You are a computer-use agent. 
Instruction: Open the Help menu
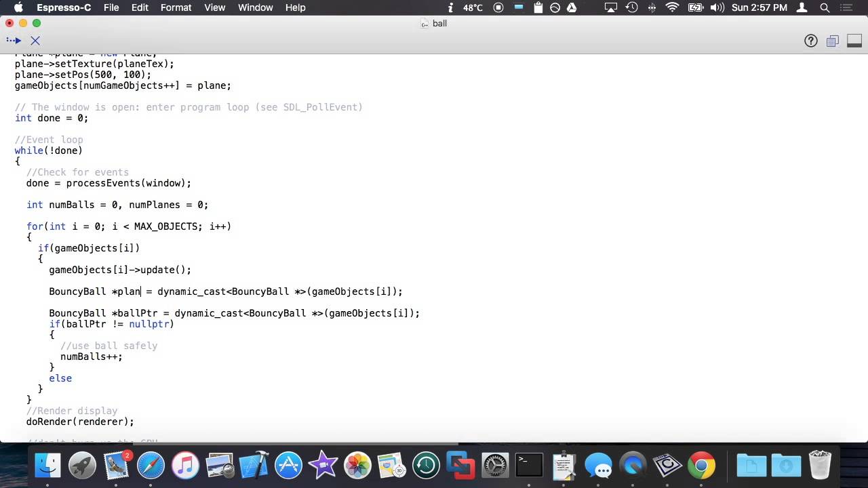click(x=295, y=7)
